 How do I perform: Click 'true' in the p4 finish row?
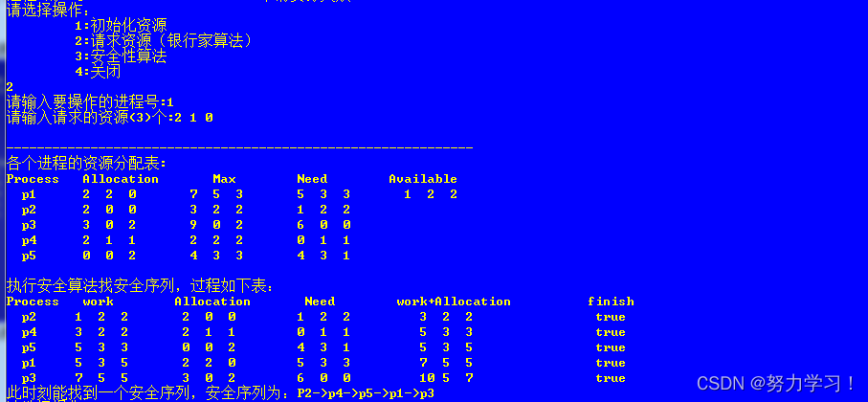click(611, 332)
